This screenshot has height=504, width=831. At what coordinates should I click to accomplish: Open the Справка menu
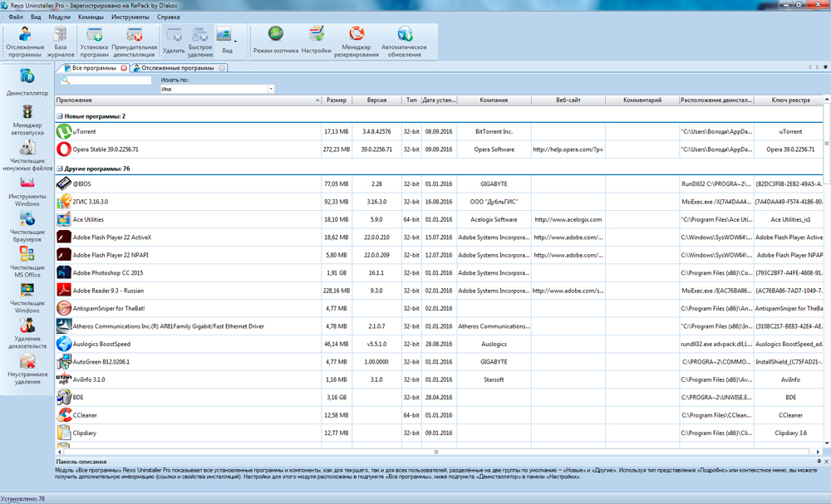coord(168,17)
